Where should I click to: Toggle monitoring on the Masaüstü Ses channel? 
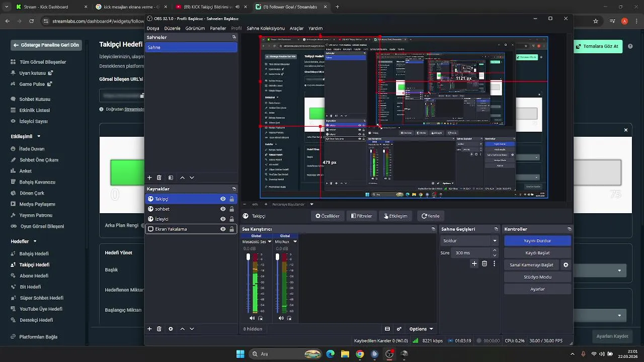(x=260, y=318)
